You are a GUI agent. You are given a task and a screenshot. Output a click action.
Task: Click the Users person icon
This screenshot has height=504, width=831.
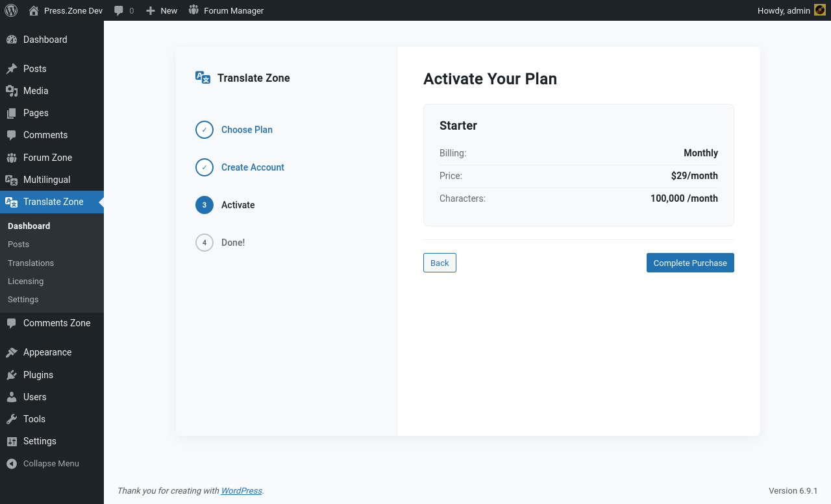[x=12, y=397]
